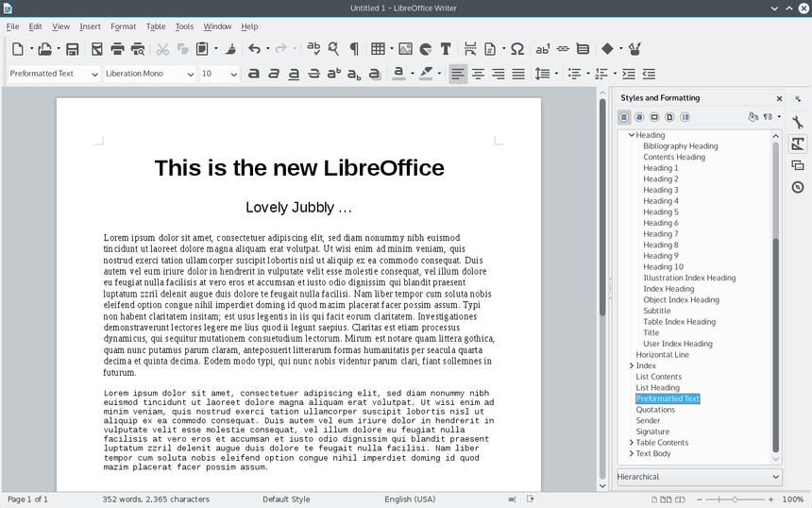Open a file with the folder icon

45,49
